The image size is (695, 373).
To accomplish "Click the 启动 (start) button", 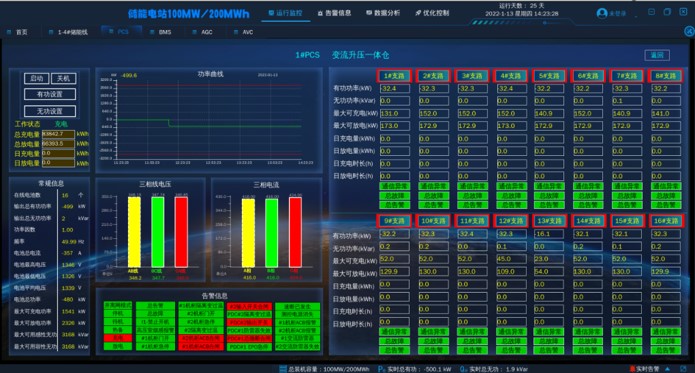I will [x=36, y=78].
